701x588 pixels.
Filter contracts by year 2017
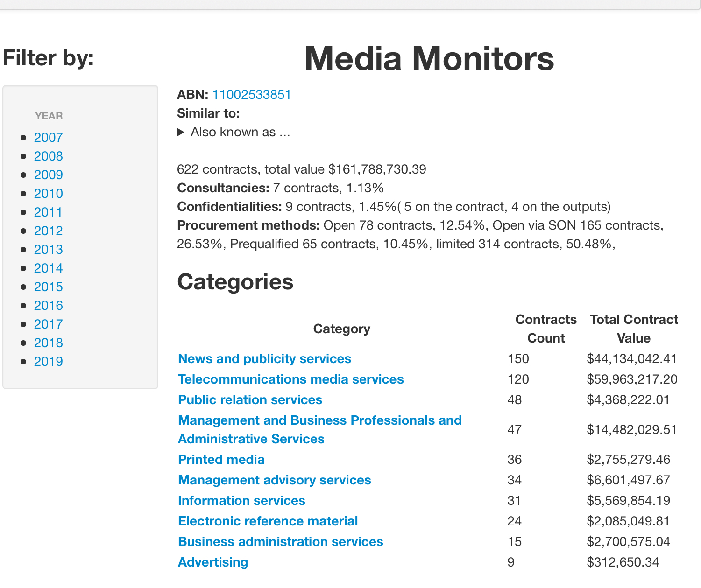(48, 324)
